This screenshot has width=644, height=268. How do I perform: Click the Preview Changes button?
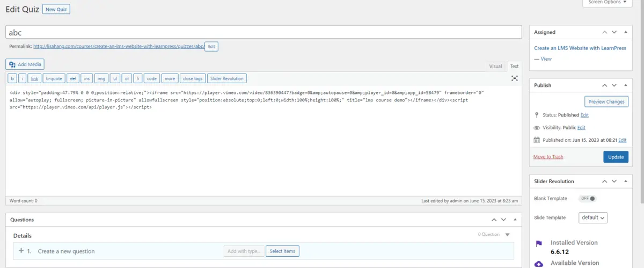tap(606, 102)
